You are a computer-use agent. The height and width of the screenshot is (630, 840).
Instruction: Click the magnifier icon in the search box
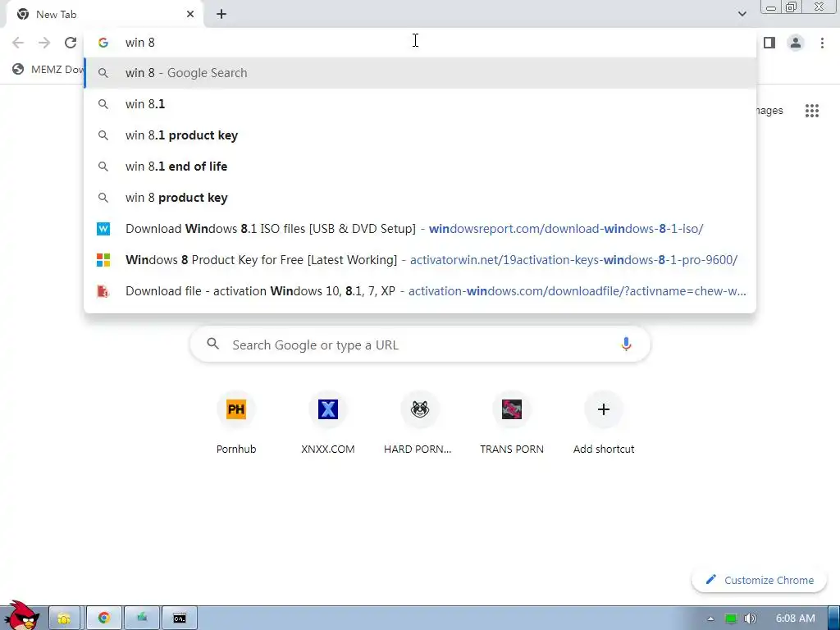tap(212, 344)
